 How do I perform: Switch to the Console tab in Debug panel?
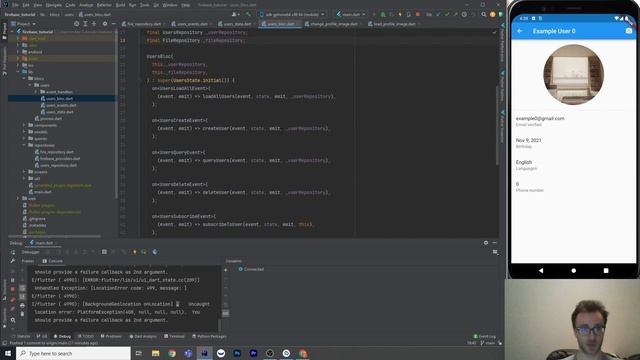pos(53,261)
